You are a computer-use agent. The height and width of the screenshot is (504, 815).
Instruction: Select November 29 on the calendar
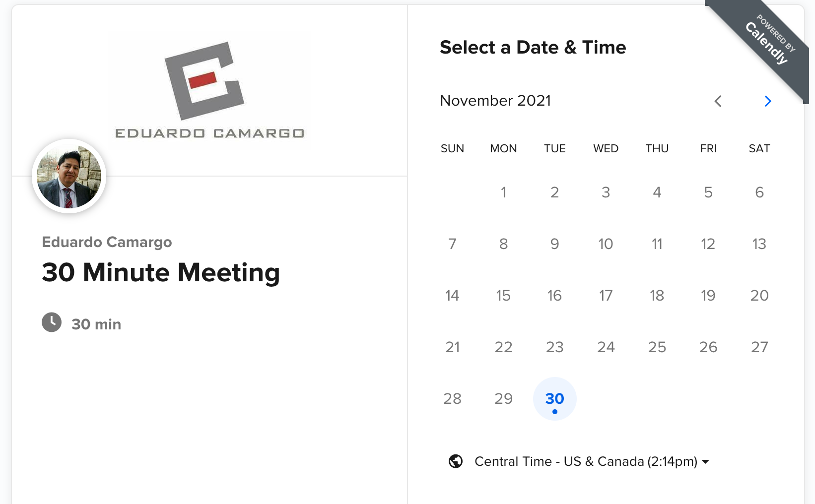click(x=503, y=399)
